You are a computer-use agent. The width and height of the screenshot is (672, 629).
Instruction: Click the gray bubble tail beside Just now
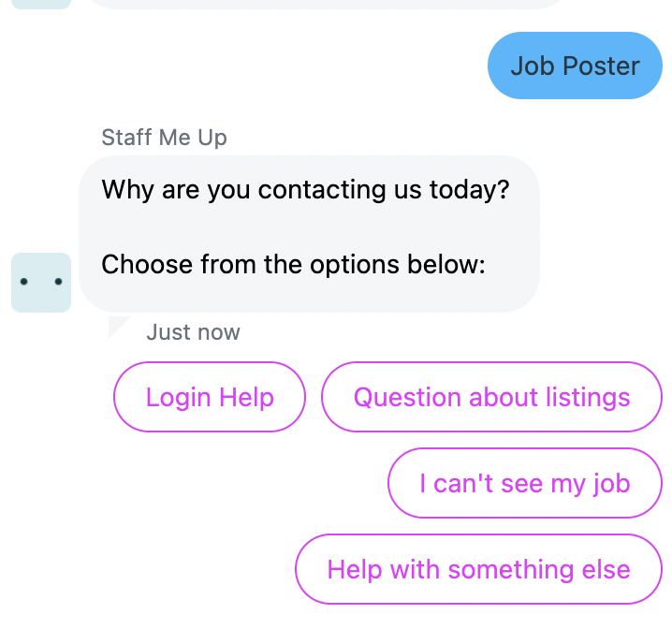pyautogui.click(x=118, y=326)
